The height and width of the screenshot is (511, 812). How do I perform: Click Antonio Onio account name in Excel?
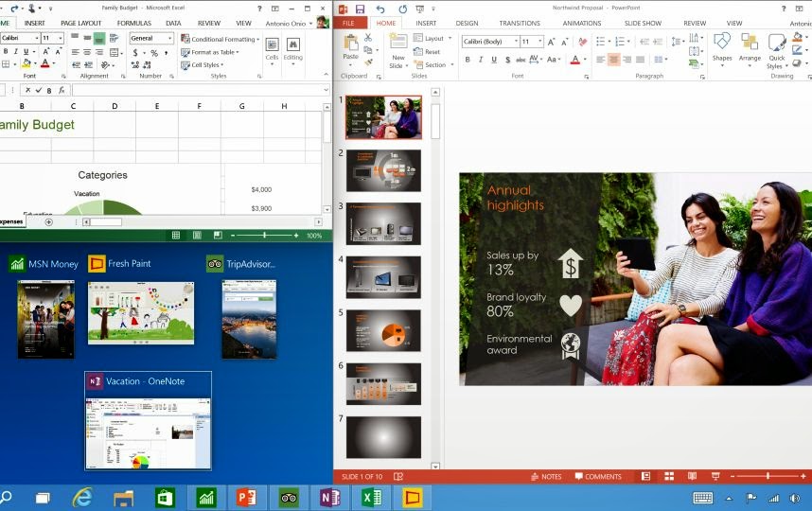click(286, 24)
